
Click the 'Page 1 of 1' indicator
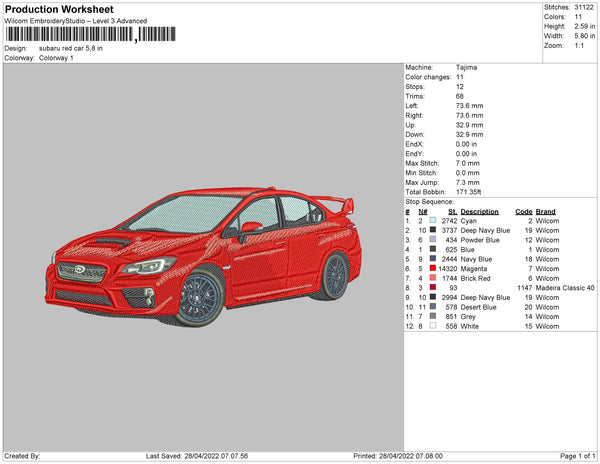point(578,456)
